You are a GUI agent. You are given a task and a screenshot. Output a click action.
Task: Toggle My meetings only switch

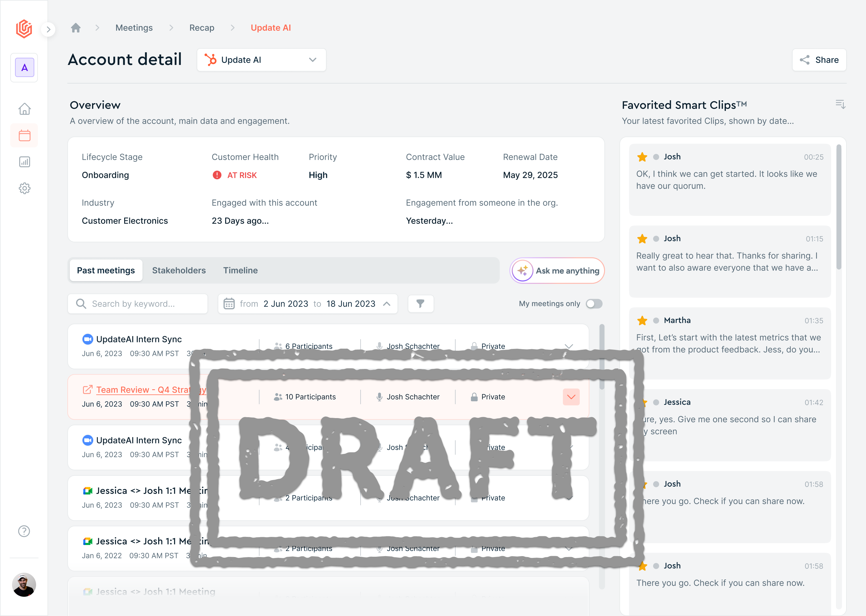pyautogui.click(x=594, y=303)
